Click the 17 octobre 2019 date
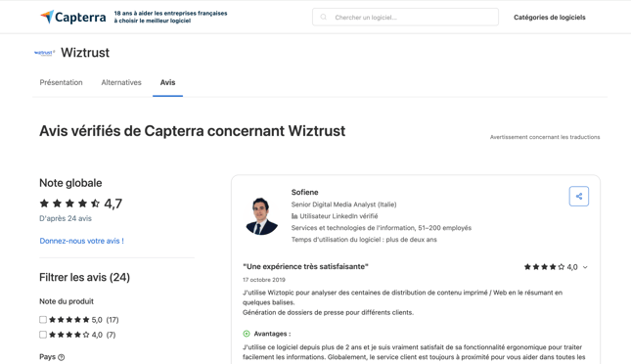The image size is (631, 364). coord(264,280)
